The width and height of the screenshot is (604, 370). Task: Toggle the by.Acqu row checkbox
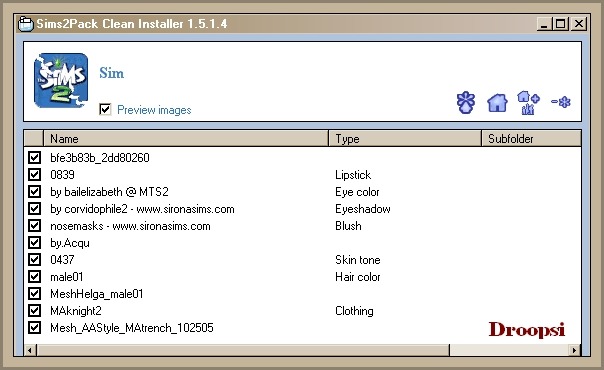34,242
